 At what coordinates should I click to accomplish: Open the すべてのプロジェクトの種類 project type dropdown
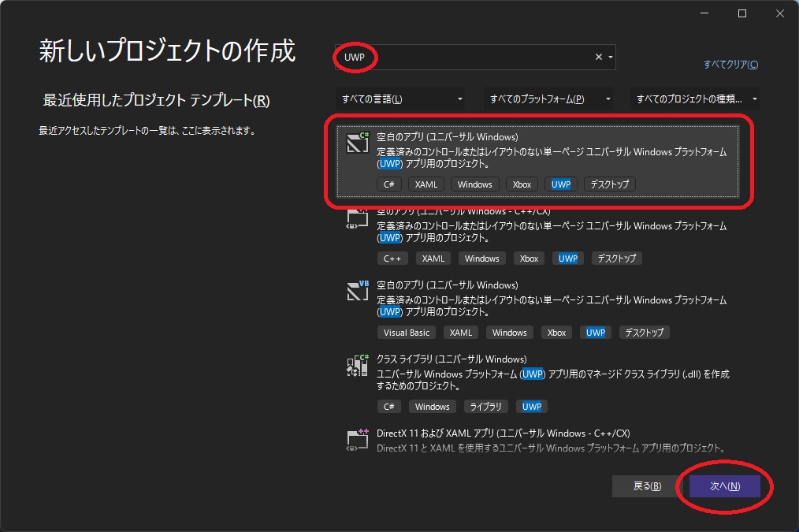click(695, 99)
